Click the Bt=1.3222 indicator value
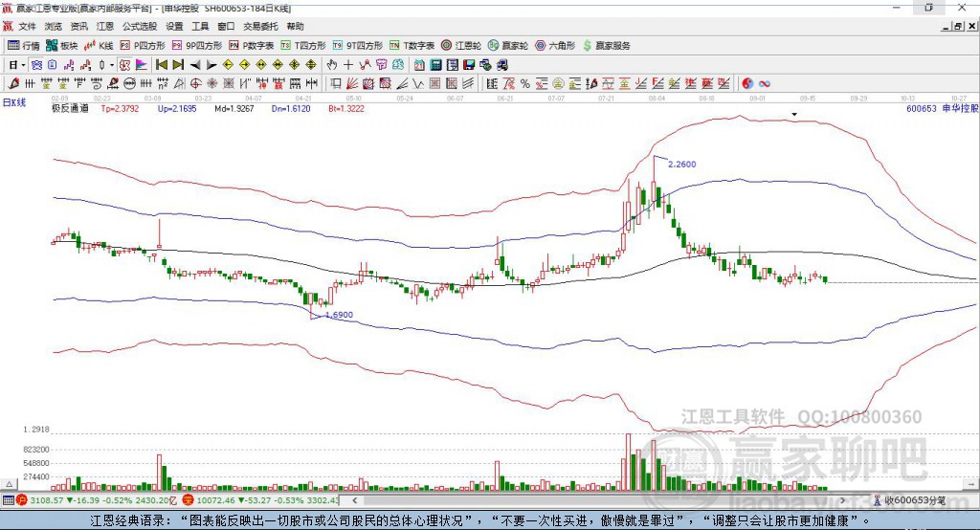The width and height of the screenshot is (980, 530). point(346,108)
